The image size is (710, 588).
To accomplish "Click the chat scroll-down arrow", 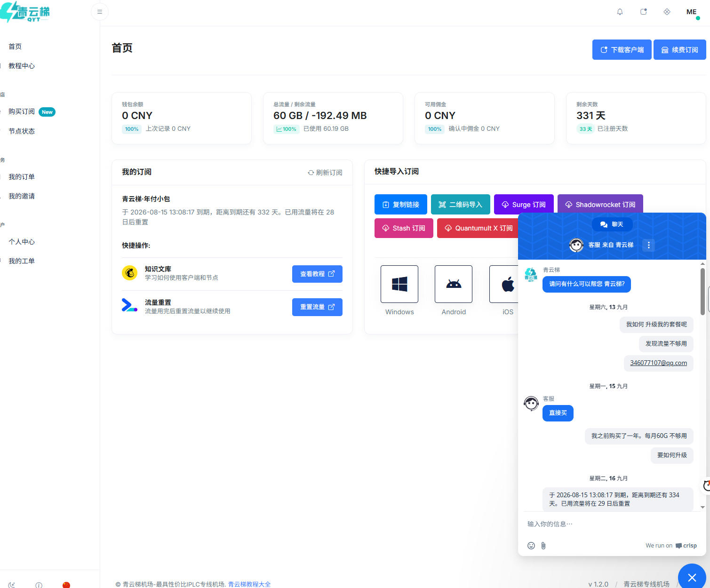I will [x=702, y=507].
